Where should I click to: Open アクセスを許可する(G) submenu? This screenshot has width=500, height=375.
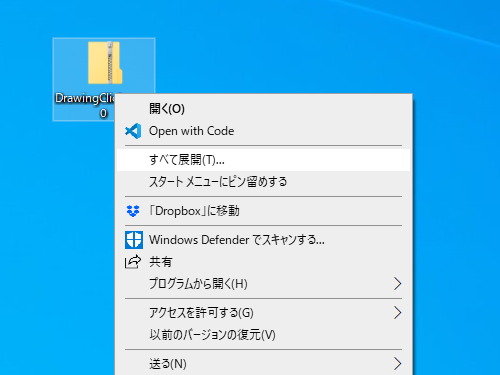263,313
